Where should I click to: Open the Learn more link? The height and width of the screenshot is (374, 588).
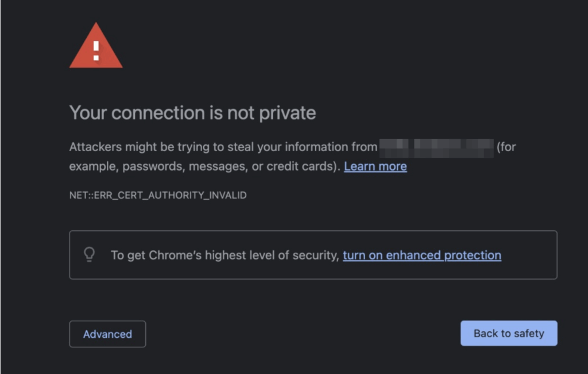375,166
